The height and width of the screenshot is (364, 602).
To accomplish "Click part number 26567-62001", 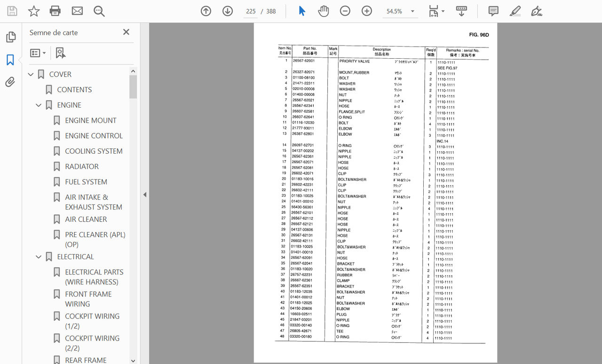I will pos(304,61).
